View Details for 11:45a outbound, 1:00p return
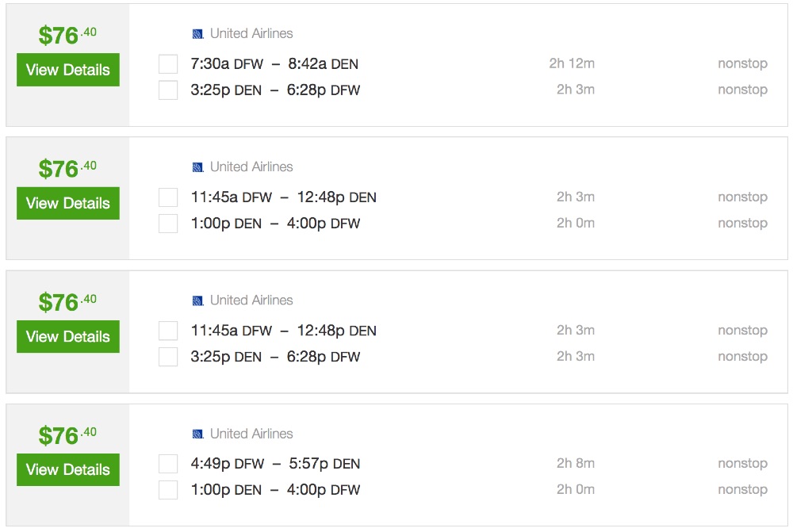Viewport: 793px width, 532px height. [x=68, y=203]
